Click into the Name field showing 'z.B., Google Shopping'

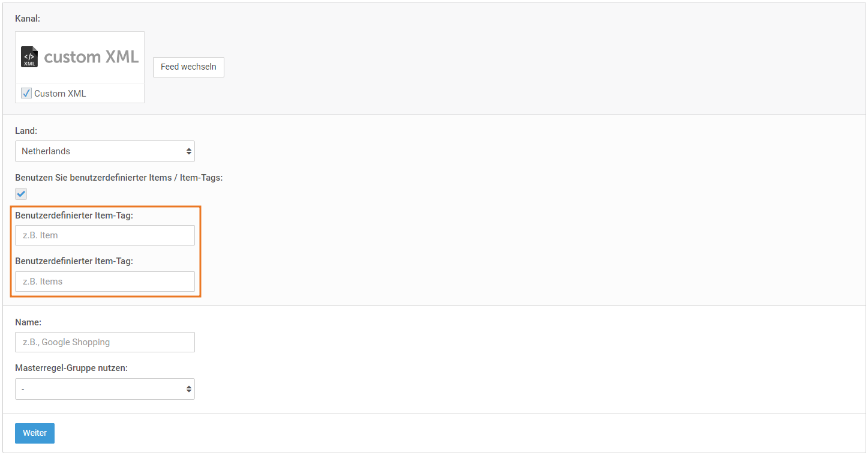pos(105,342)
